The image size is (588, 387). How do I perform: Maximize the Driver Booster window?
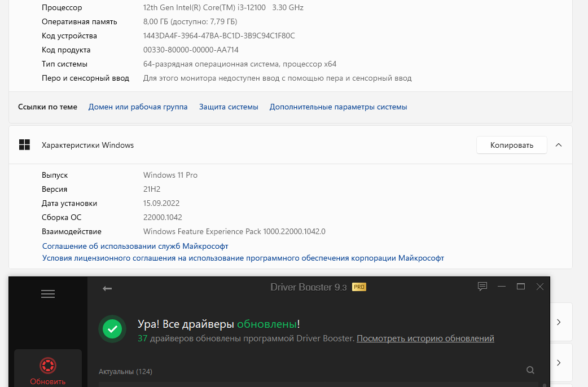click(x=520, y=287)
